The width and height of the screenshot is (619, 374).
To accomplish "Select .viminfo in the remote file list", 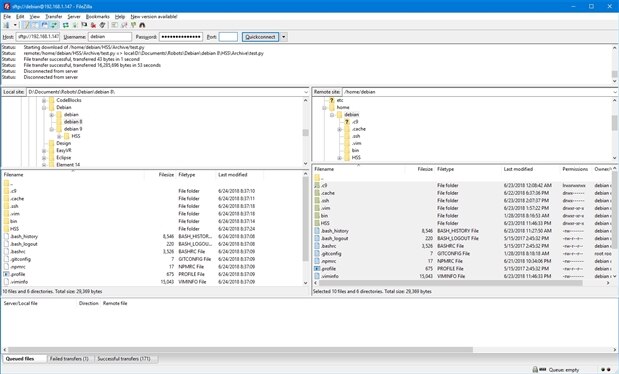I will pyautogui.click(x=330, y=276).
